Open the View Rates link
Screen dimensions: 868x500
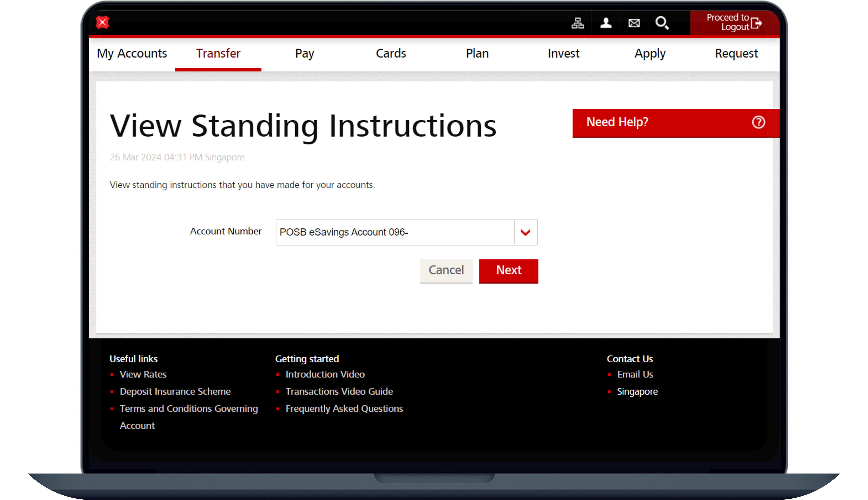point(143,374)
